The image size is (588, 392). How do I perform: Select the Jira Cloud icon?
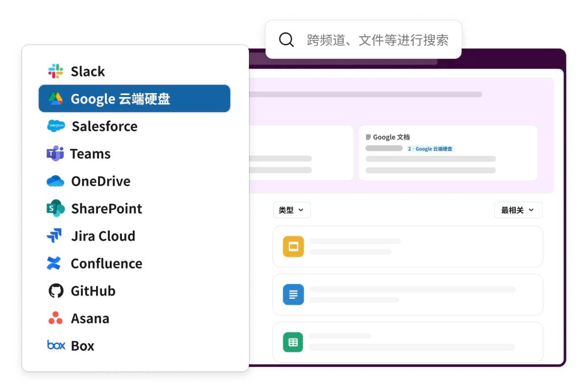pos(55,236)
